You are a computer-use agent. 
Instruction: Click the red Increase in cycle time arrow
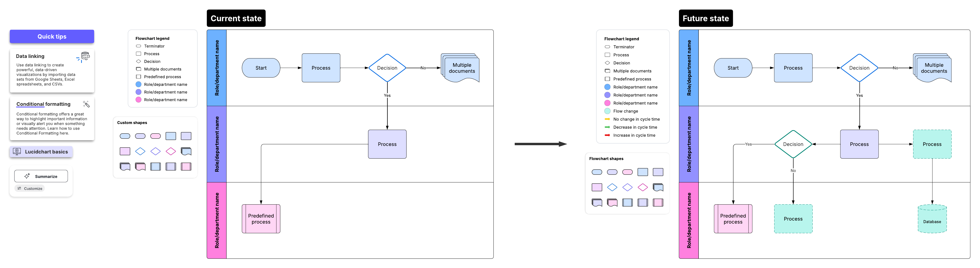[607, 135]
